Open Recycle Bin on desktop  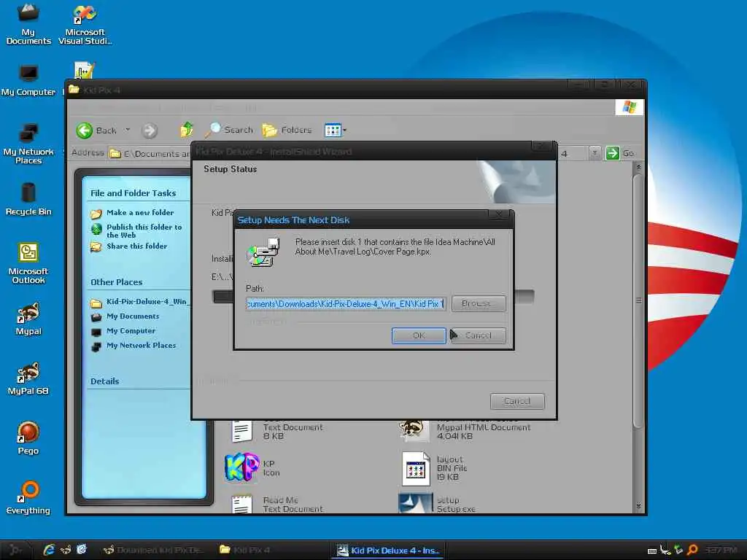pos(28,199)
